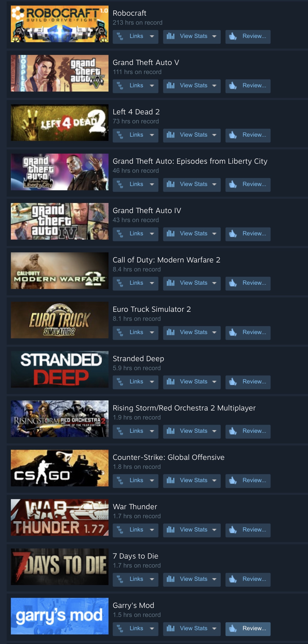308x644 pixels.
Task: Click the stats bar icon for 7 Days to Die
Action: click(x=171, y=579)
